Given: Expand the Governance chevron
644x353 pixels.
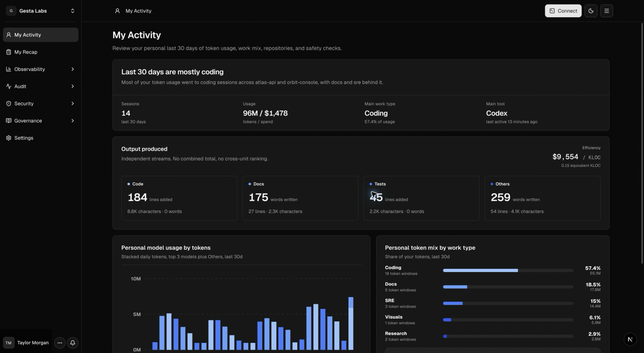Looking at the screenshot, I should 73,121.
